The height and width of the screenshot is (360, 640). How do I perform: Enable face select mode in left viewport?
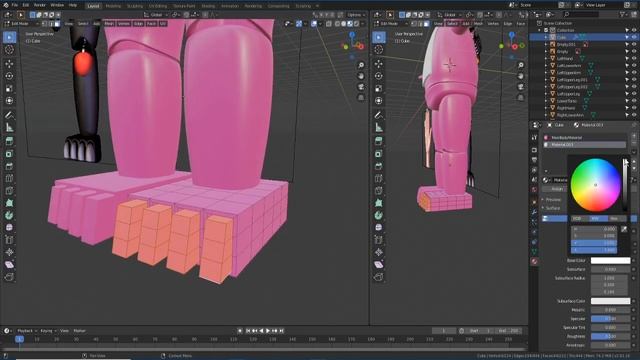57,24
